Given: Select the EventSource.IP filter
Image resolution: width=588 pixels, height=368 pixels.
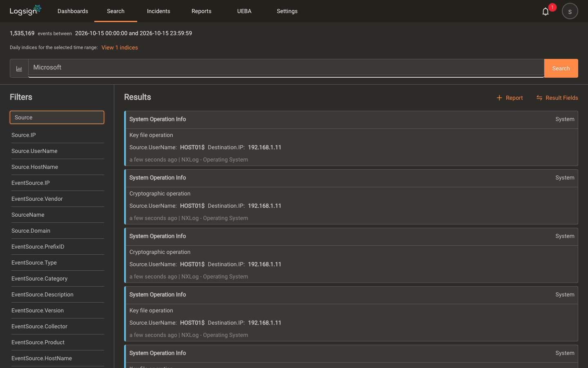Looking at the screenshot, I should click(x=58, y=183).
